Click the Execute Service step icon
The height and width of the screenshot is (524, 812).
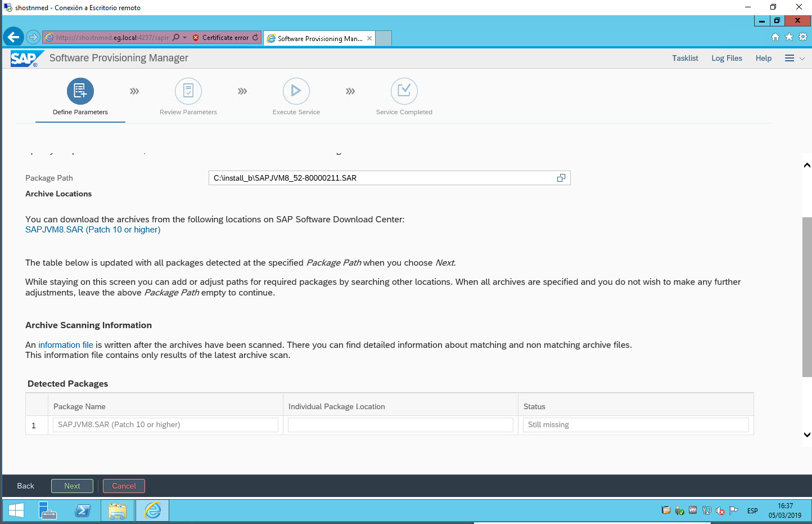pos(296,91)
